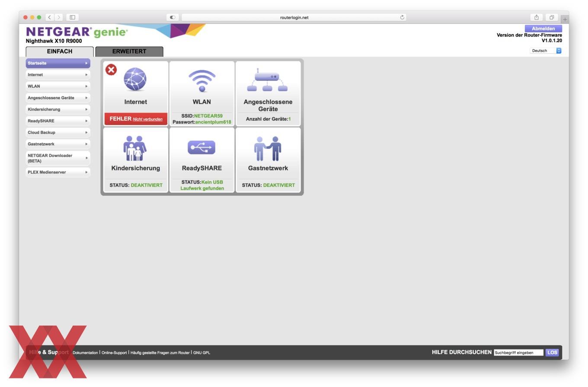Screen dimensions: 588x387
Task: Open NETGEAR Downloader (BETA) sidebar entry
Action: tap(58, 158)
